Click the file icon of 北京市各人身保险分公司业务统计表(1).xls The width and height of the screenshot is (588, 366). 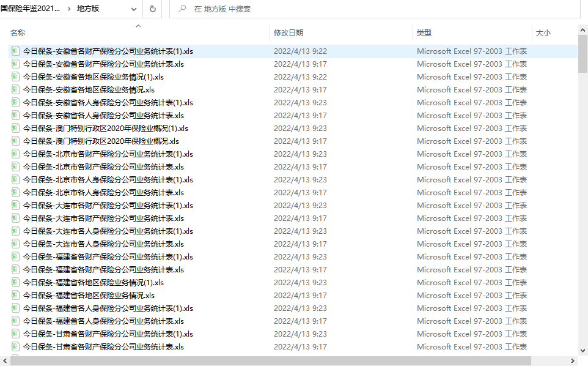pos(15,179)
